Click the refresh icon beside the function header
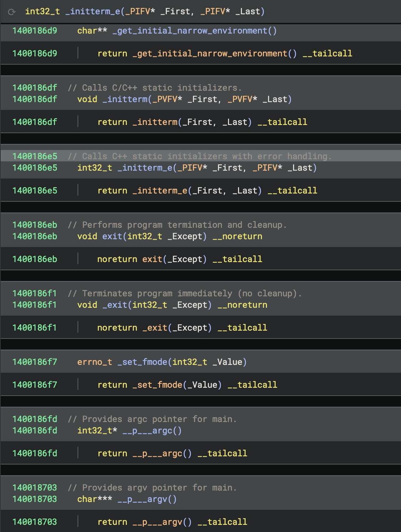 [x=12, y=12]
